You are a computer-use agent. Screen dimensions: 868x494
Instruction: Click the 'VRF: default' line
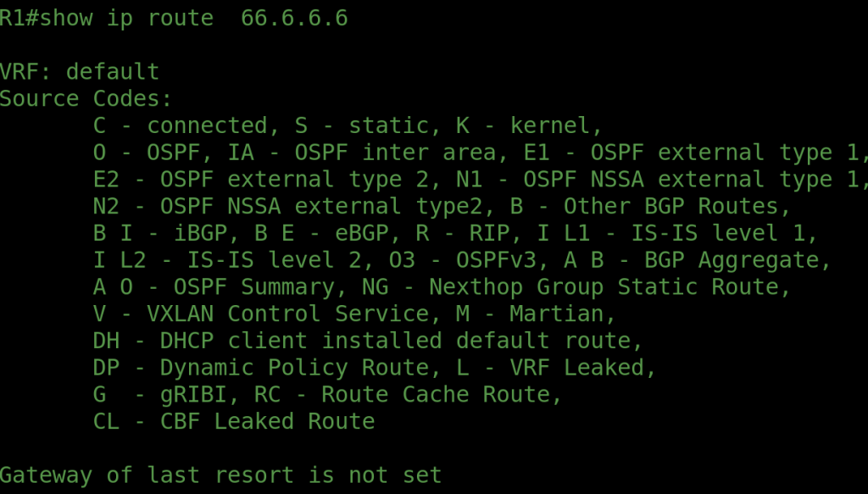click(80, 71)
